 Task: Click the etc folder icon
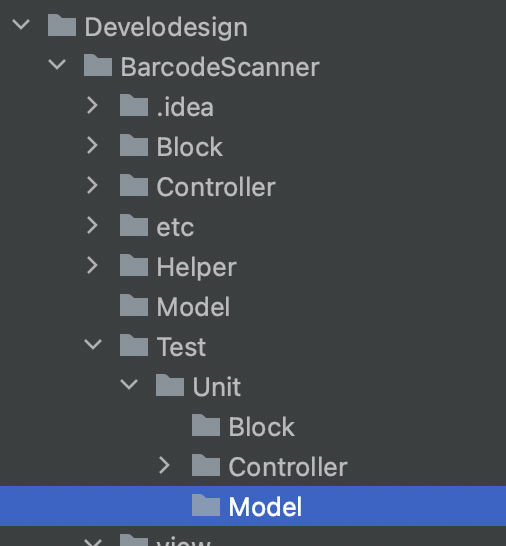[134, 225]
